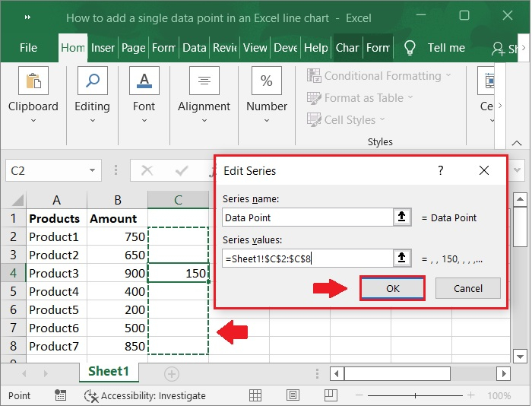Viewport: 532px width, 406px height.
Task: Click the Tell me search box
Action: [446, 48]
